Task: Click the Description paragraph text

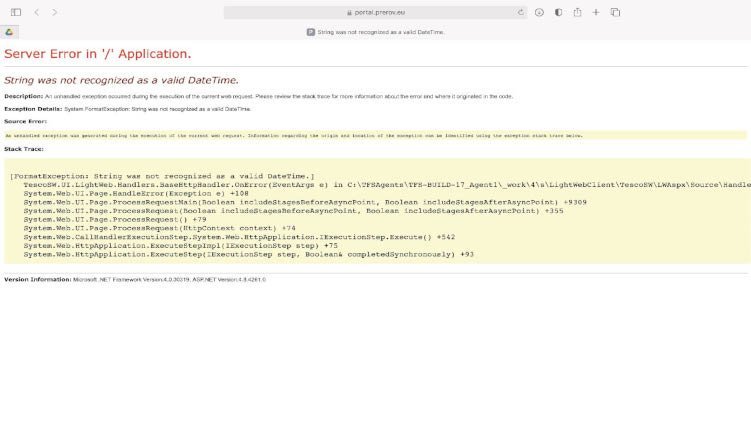Action: pos(258,96)
